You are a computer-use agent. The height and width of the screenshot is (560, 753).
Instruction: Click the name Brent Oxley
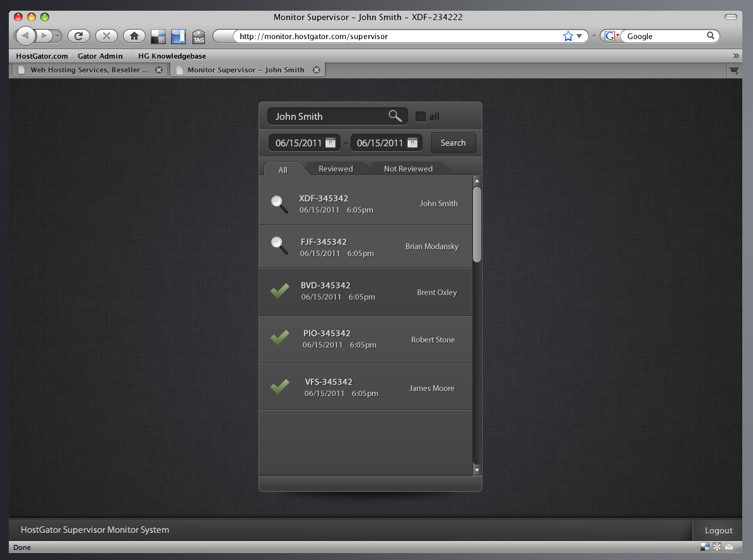pyautogui.click(x=436, y=293)
